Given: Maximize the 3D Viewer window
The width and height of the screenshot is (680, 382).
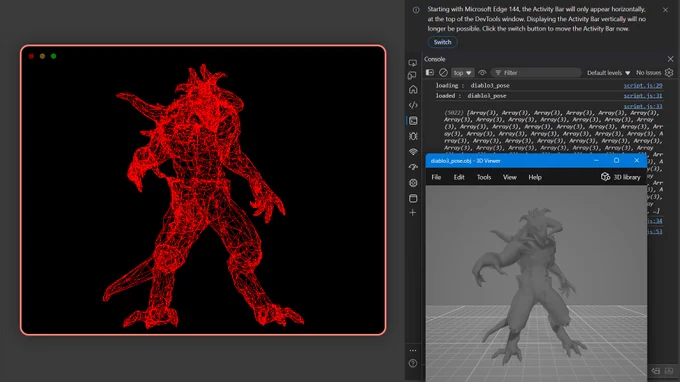Looking at the screenshot, I should coord(616,160).
